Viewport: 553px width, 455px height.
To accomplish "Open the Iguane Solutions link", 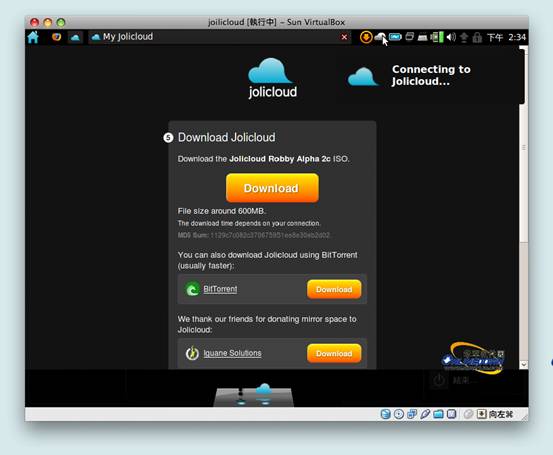I will coord(232,353).
